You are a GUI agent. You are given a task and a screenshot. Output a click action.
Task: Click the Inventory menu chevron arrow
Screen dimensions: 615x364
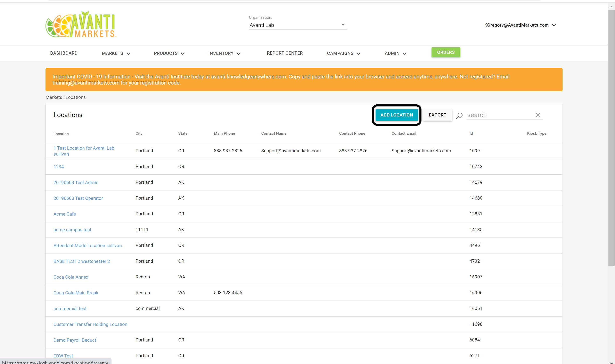click(238, 54)
